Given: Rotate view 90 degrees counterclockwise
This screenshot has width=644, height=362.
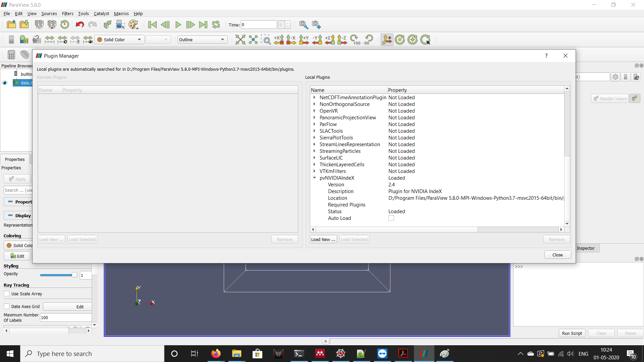Looking at the screenshot, I should pos(368,40).
